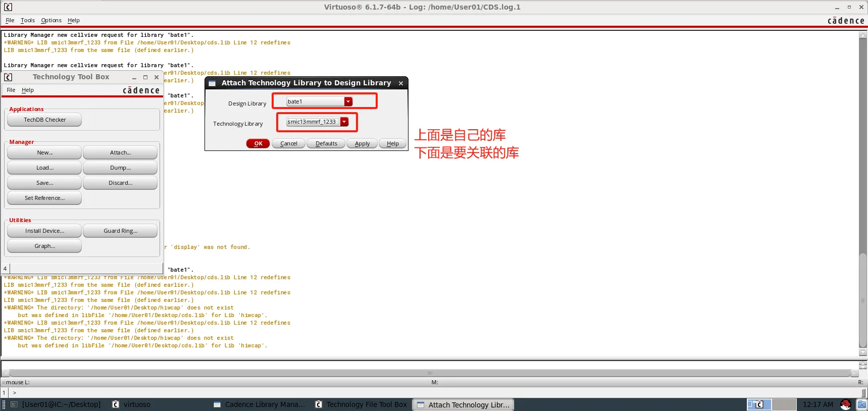This screenshot has width=868, height=411.
Task: Expand the Technology Library dropdown
Action: coord(344,122)
